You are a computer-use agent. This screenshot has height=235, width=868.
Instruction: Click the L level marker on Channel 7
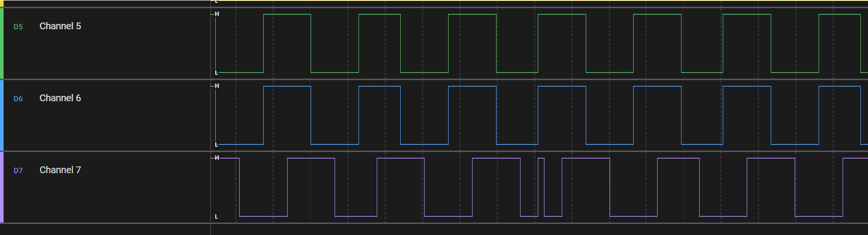click(x=217, y=217)
